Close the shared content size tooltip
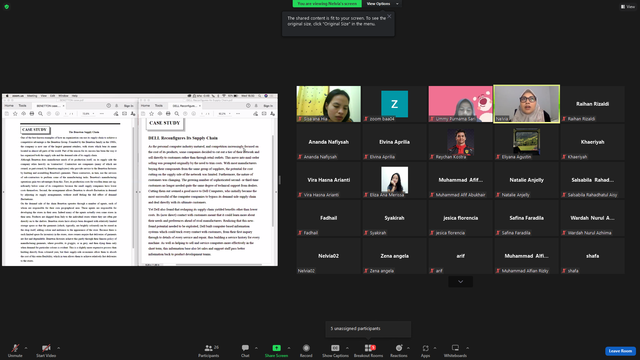This screenshot has width=640, height=360. coord(389,16)
